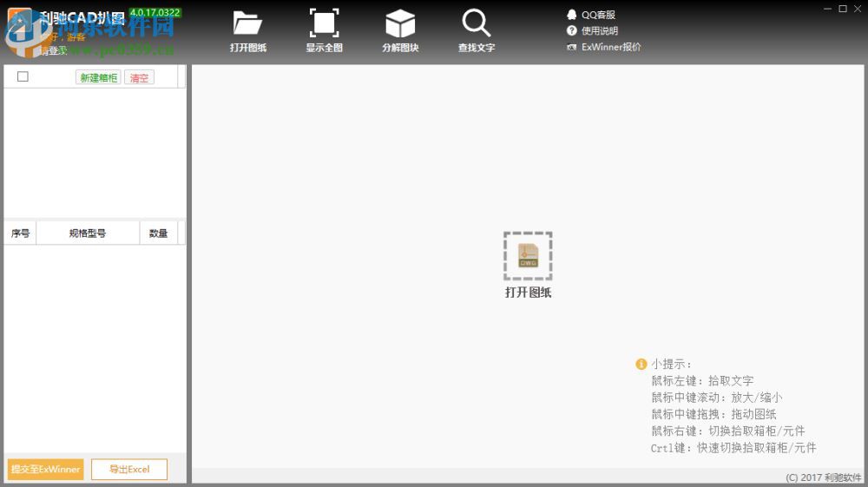Click the 鼠标中键拖拽：拖动图纸 tip line
Image resolution: width=868 pixels, height=487 pixels.
point(713,414)
